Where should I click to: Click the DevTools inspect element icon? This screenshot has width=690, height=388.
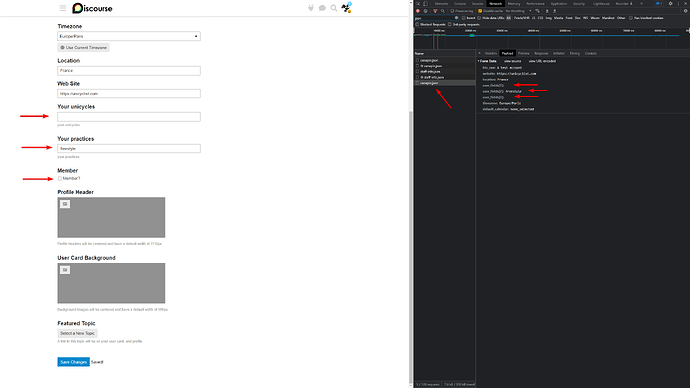(418, 4)
